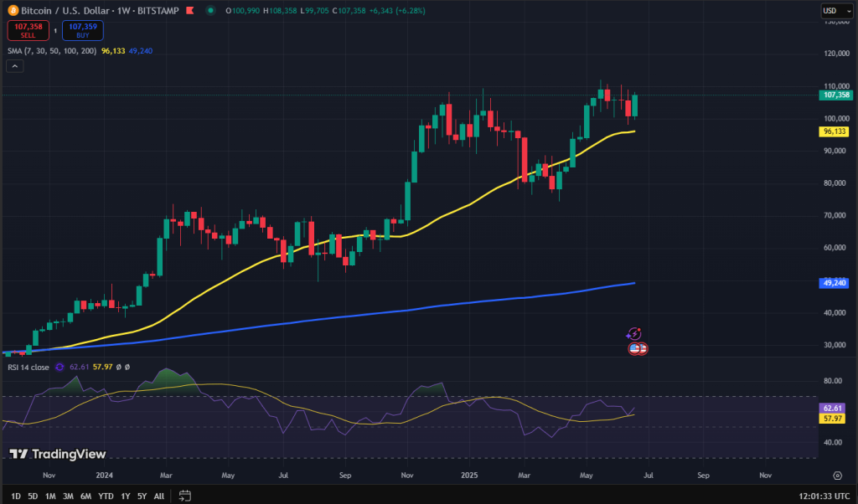
Task: Select the All time range
Action: pos(158,496)
